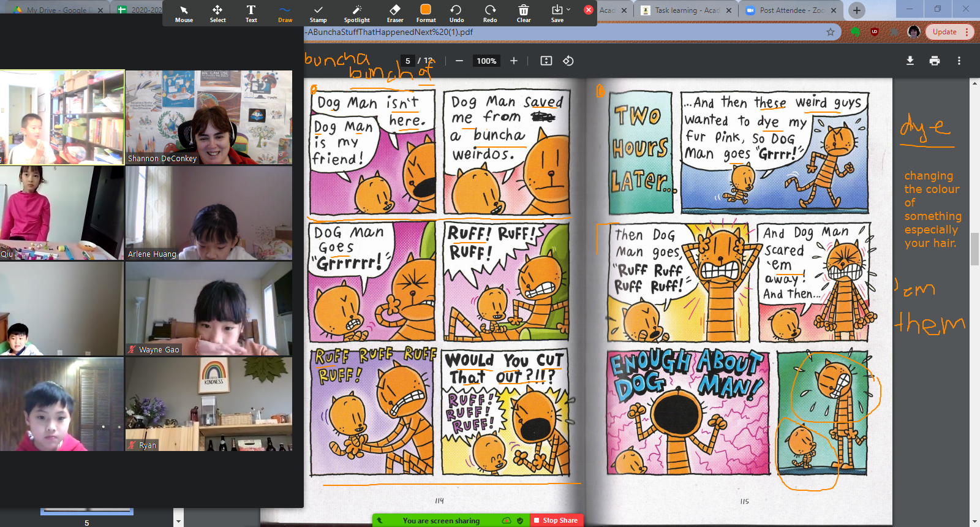The width and height of the screenshot is (980, 527).
Task: Clear all annotations with trash icon
Action: click(x=524, y=13)
